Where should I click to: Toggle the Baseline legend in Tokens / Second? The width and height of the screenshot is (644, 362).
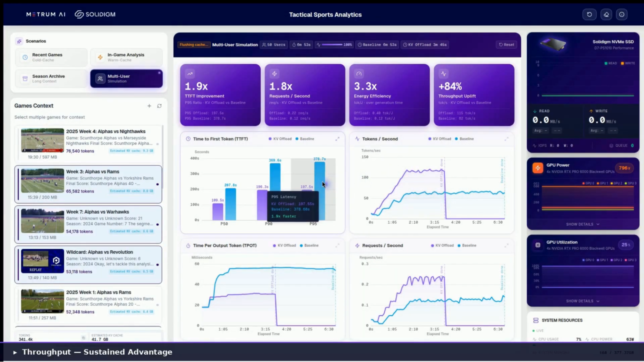(x=464, y=139)
